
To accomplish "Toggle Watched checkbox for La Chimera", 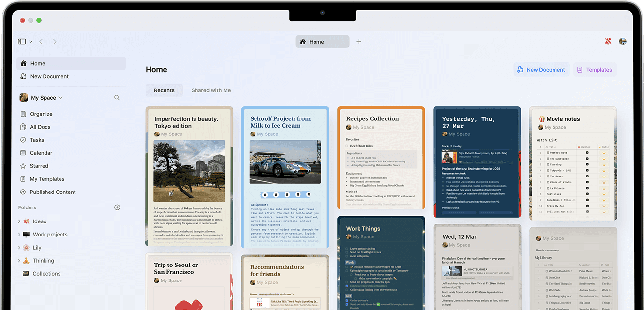I will point(587,188).
